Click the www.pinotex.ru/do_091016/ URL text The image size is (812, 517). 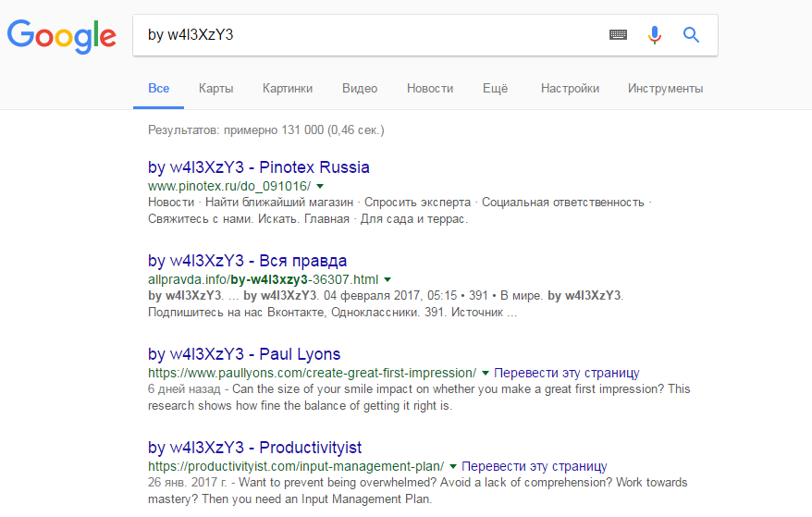click(229, 186)
